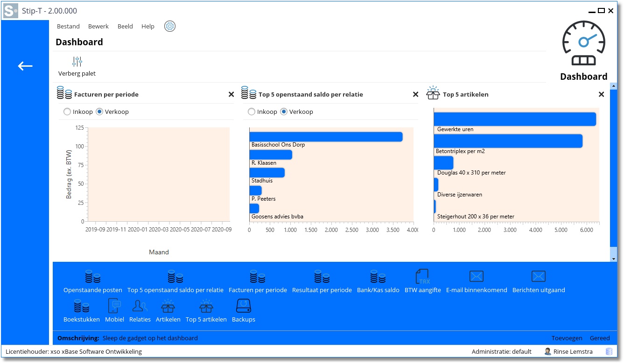This screenshot has height=364, width=624.
Task: Click the back arrow in the sidebar
Action: [25, 66]
